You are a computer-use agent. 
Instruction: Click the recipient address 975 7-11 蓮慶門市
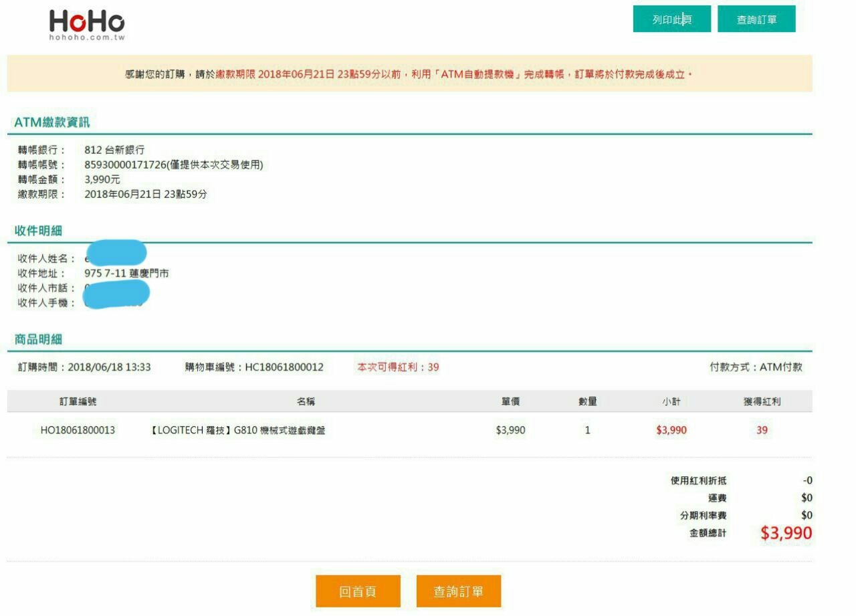pos(126,274)
